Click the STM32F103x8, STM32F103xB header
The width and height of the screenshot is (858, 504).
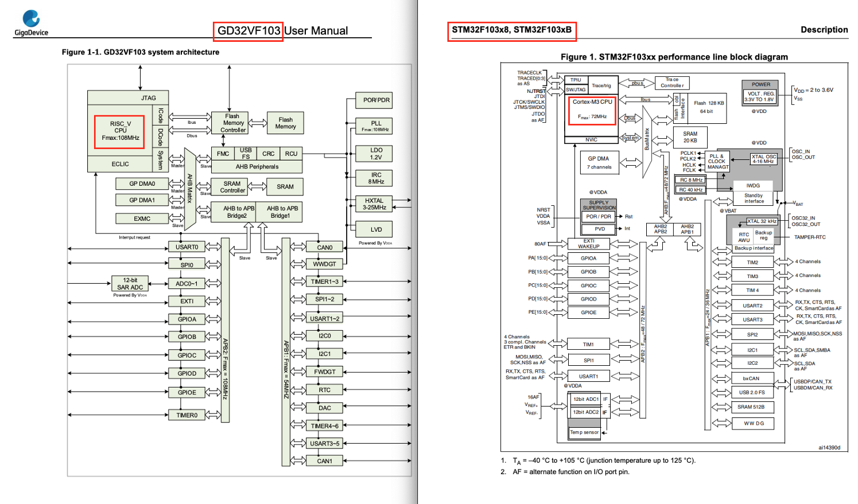pos(511,30)
